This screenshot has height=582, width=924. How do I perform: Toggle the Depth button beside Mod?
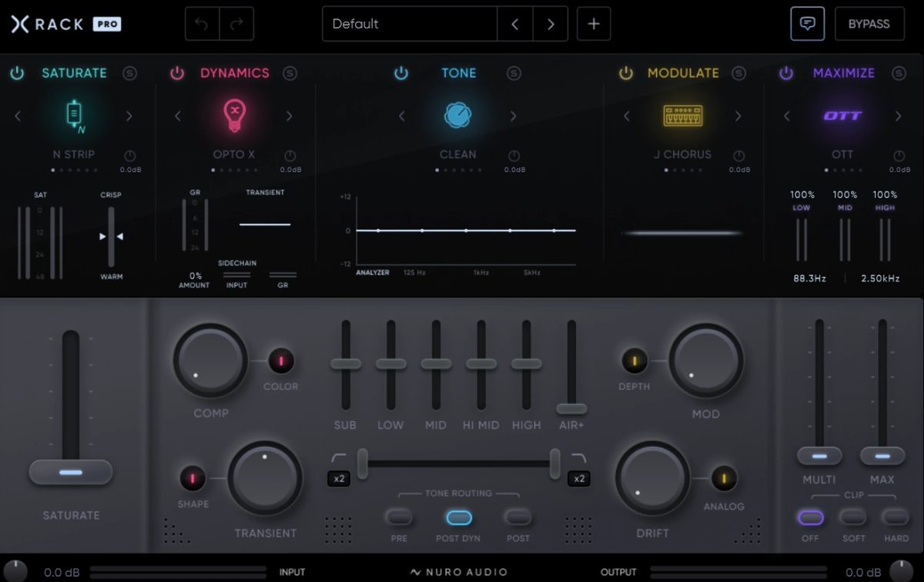[634, 360]
